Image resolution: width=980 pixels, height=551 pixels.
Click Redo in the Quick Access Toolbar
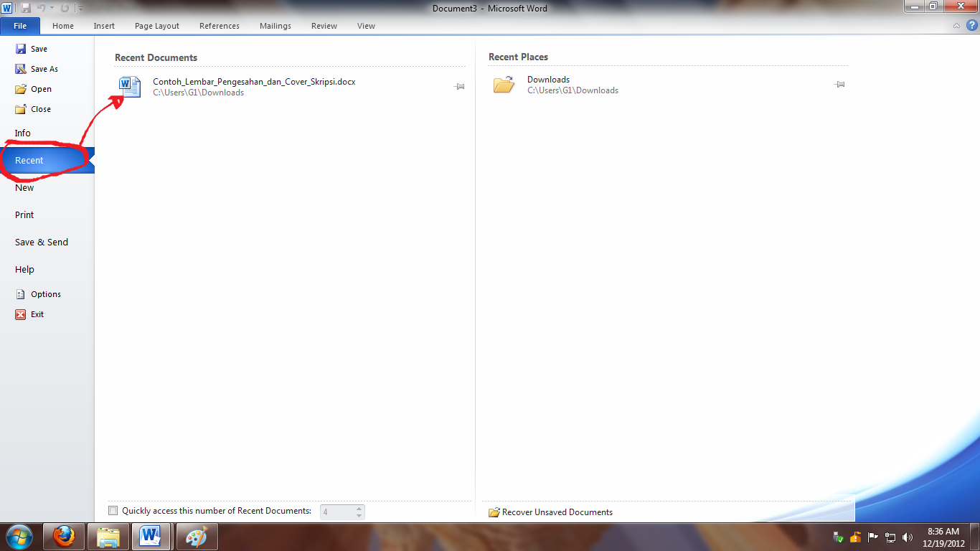tap(64, 8)
